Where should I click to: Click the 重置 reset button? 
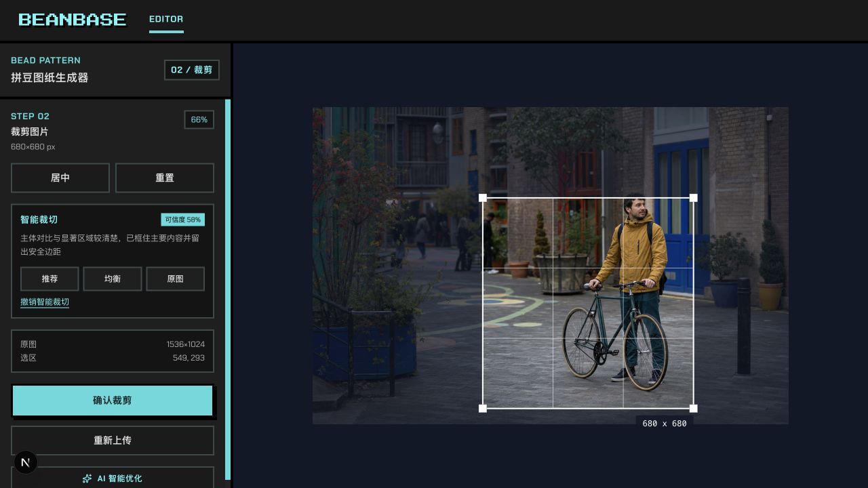tap(165, 178)
